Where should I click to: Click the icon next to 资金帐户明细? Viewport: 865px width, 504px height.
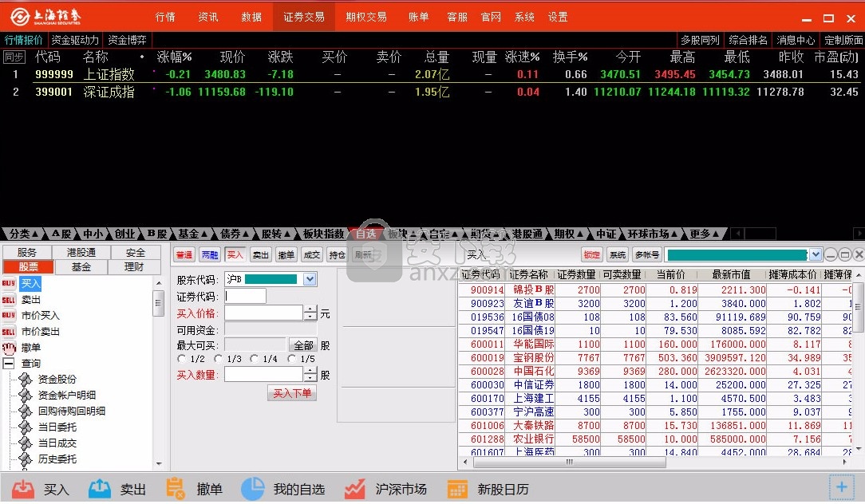(26, 395)
